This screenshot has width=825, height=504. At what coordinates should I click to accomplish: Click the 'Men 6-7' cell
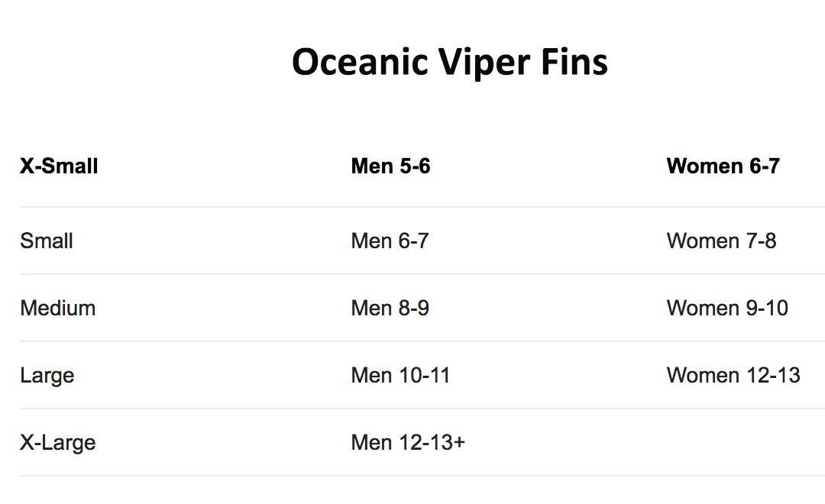(x=390, y=241)
